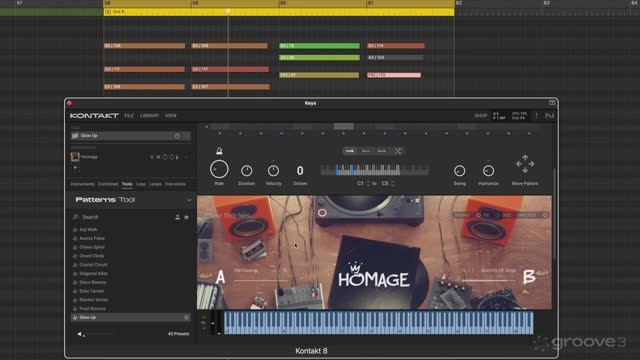
Task: Open the Glow Up slot dropdown arrow
Action: tap(187, 136)
